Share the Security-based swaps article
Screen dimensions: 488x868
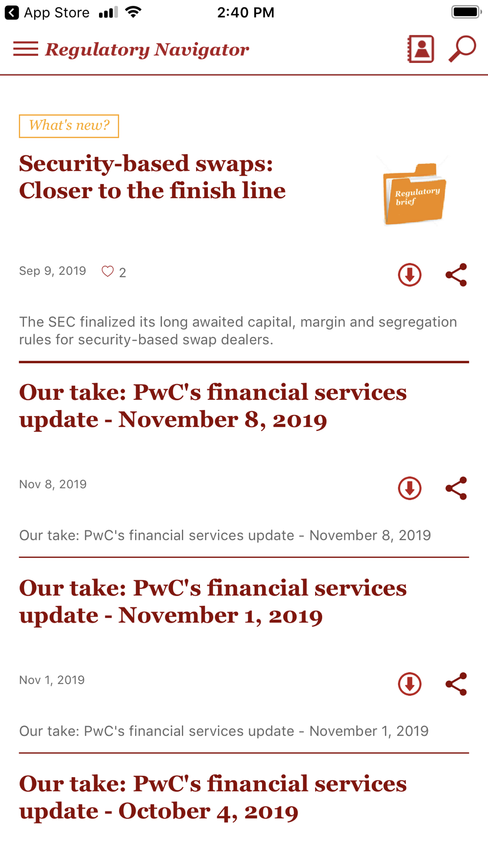(x=456, y=274)
